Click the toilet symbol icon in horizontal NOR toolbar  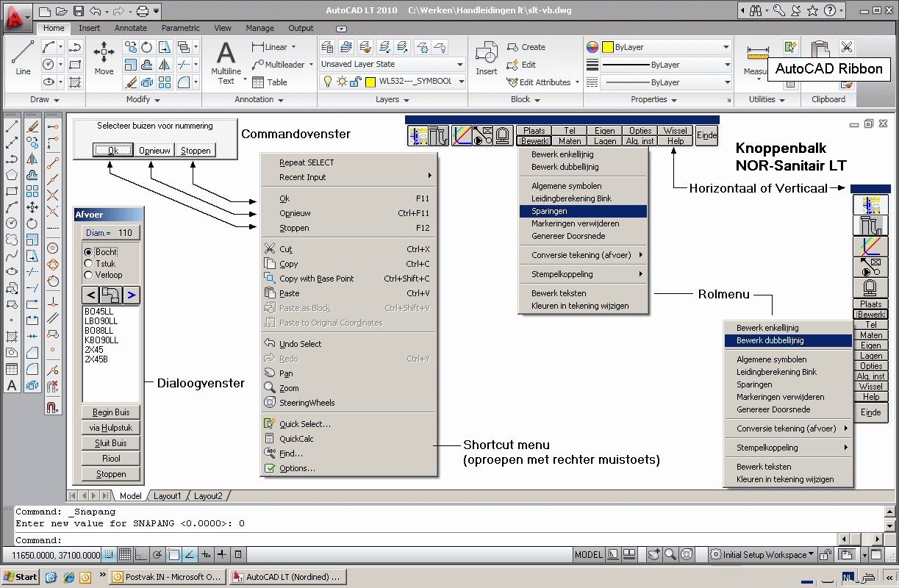[504, 135]
